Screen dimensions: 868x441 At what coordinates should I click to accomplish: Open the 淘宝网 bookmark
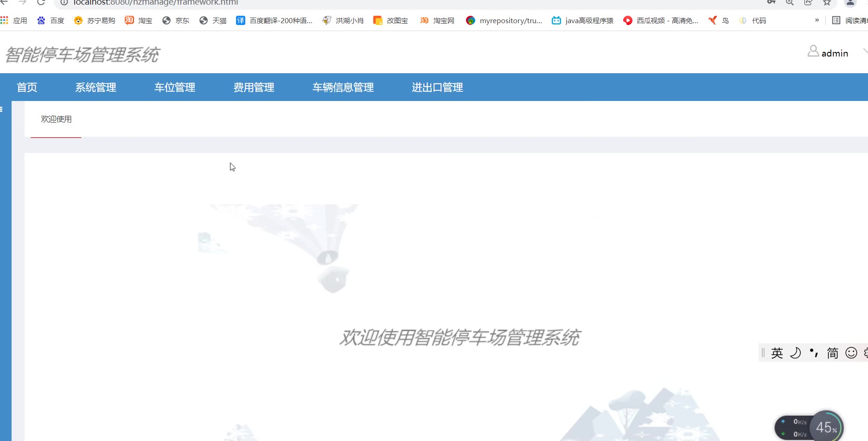[x=437, y=20]
